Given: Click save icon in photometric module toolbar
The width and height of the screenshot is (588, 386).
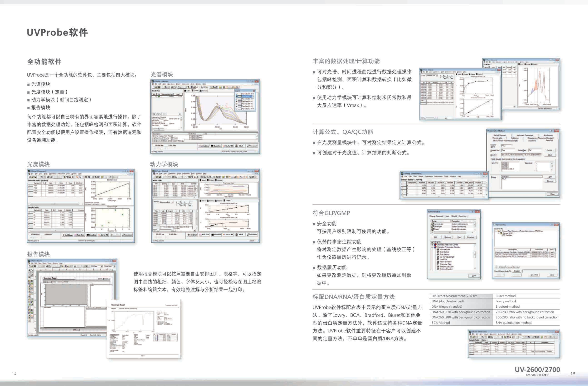Looking at the screenshot, I should (36, 177).
